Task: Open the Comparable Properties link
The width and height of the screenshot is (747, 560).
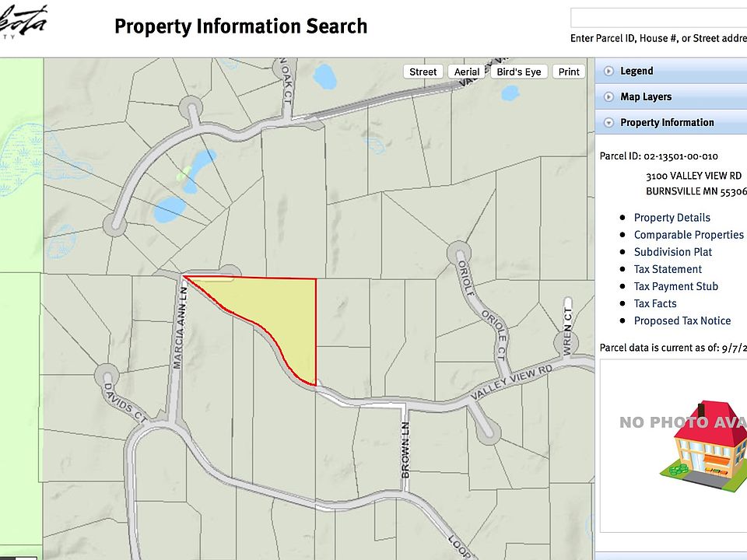Action: pyautogui.click(x=689, y=235)
